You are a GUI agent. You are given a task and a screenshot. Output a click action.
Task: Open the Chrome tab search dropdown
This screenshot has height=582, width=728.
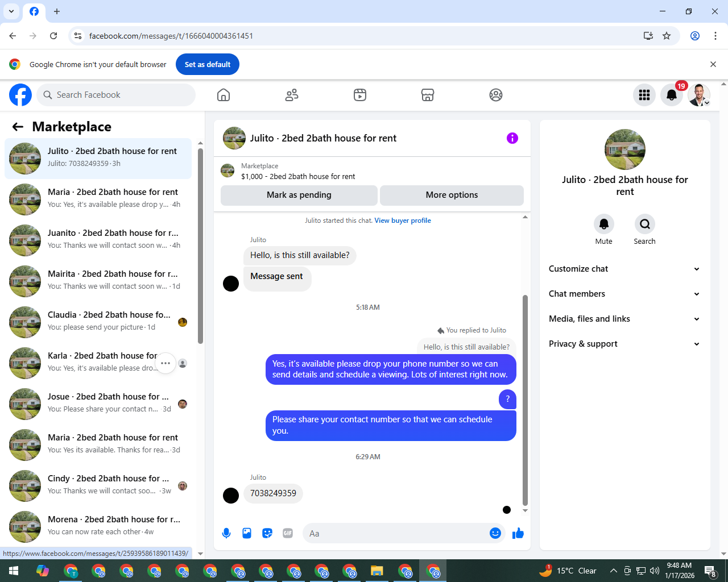pos(11,11)
